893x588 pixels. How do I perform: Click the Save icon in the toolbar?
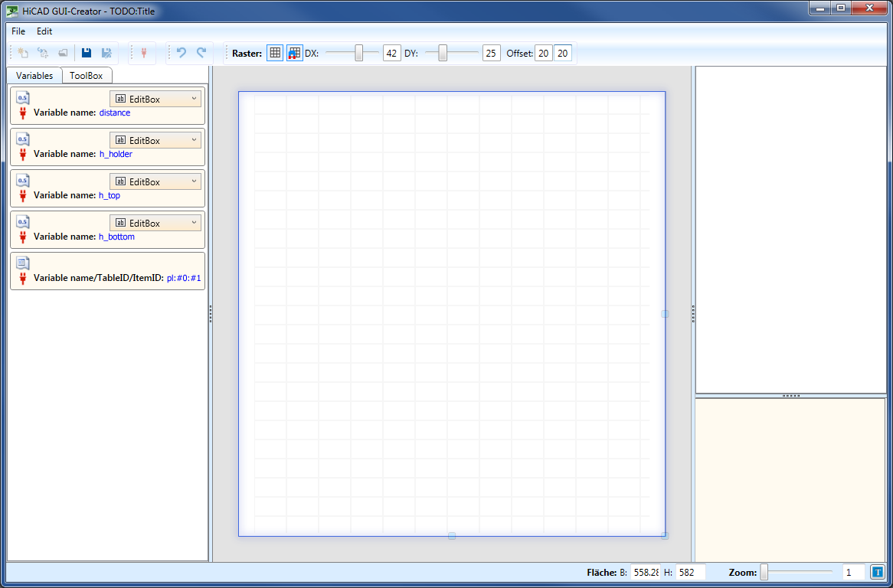87,53
